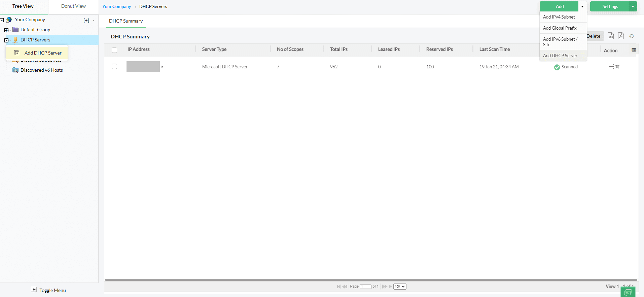Export the DHCP summary as PDF
Image resolution: width=644 pixels, height=297 pixels.
coord(621,36)
